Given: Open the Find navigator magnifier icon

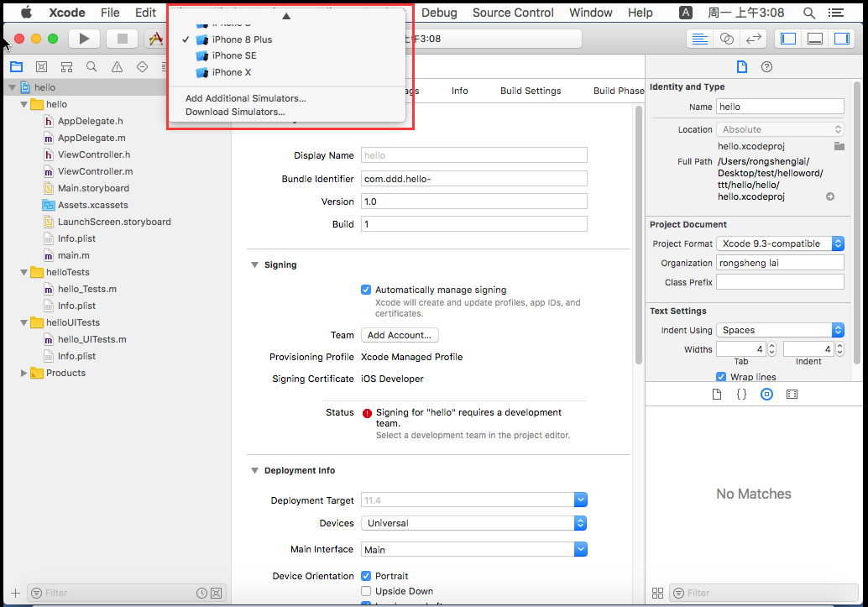Looking at the screenshot, I should 92,67.
